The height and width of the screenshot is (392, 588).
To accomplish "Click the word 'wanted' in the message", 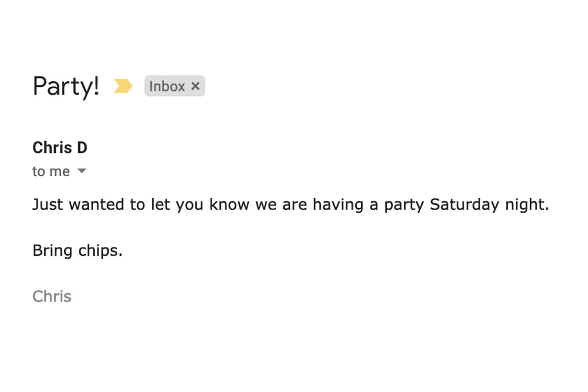I will [x=96, y=204].
